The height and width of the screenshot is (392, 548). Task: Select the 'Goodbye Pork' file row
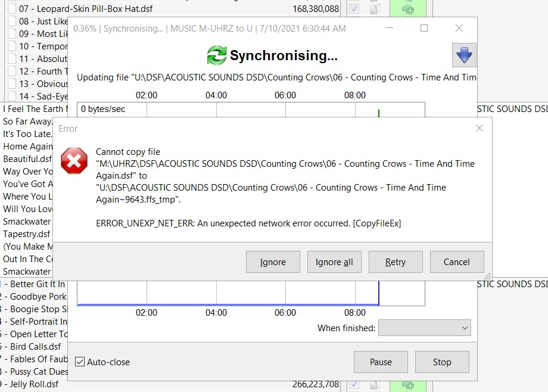point(35,297)
